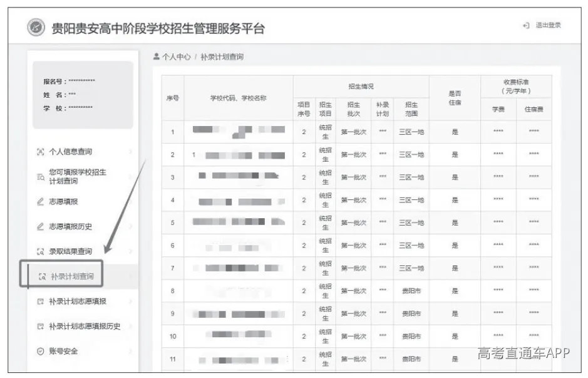Click the 学校代码、学校名称 column header
The image size is (588, 378).
(238, 98)
